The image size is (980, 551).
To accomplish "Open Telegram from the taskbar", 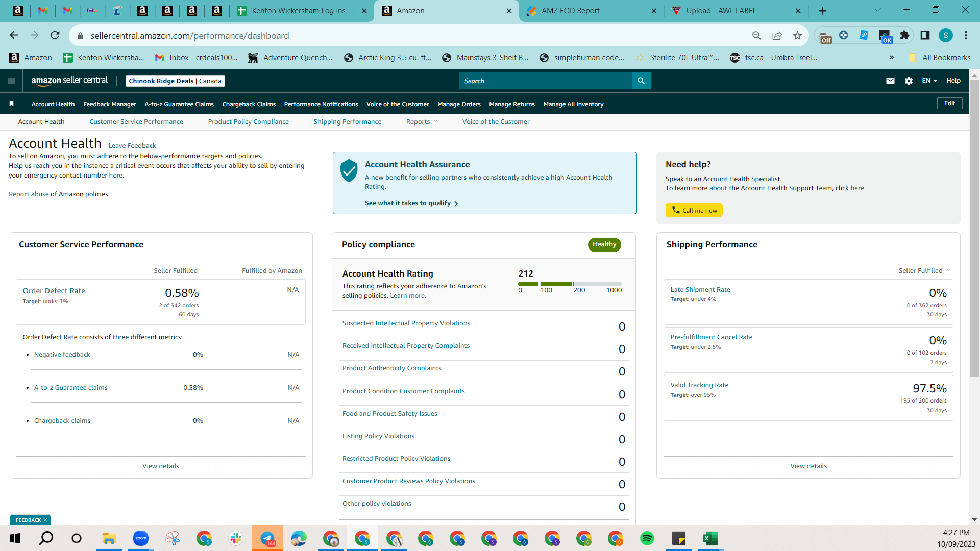I will (x=267, y=538).
